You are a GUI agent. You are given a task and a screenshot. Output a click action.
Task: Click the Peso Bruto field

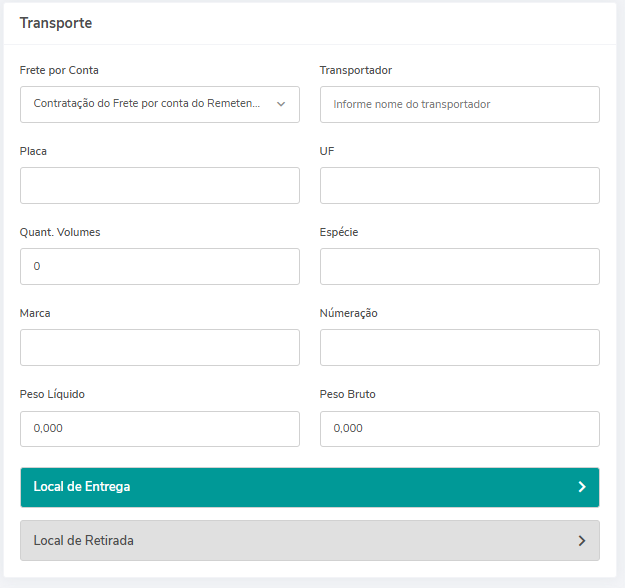tap(459, 428)
